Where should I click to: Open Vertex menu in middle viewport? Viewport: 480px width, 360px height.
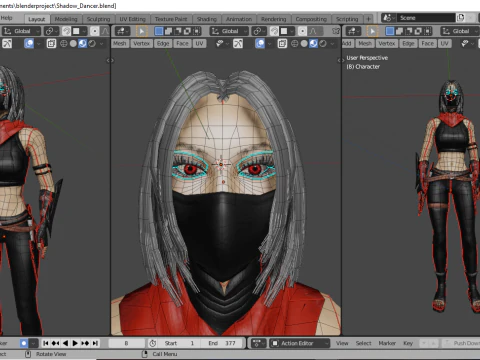click(x=141, y=44)
